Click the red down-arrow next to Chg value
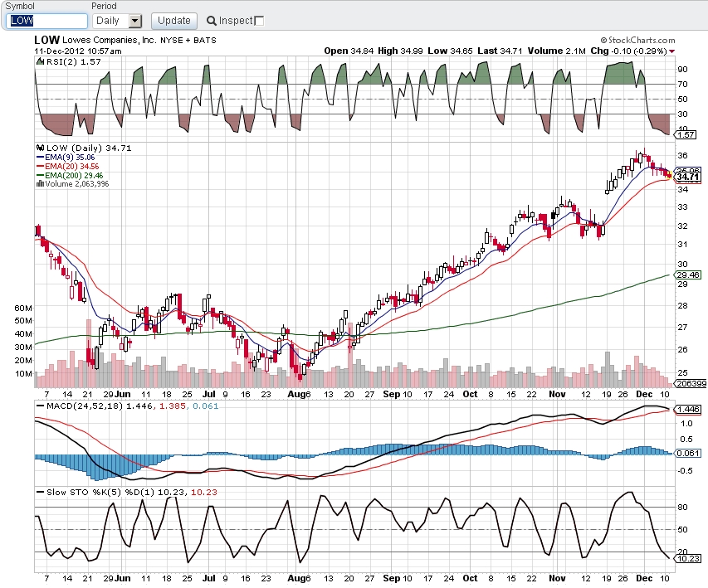This screenshot has height=588, width=708. tap(671, 51)
